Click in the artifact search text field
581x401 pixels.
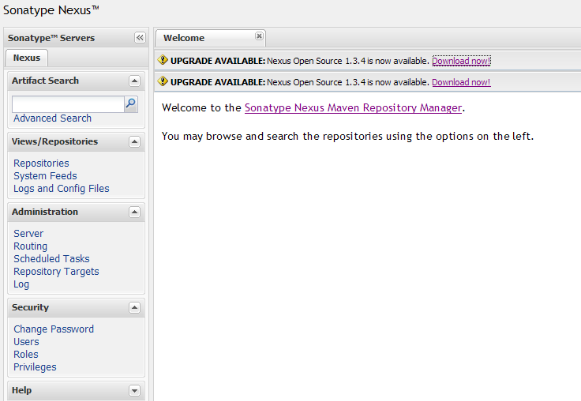coord(68,104)
